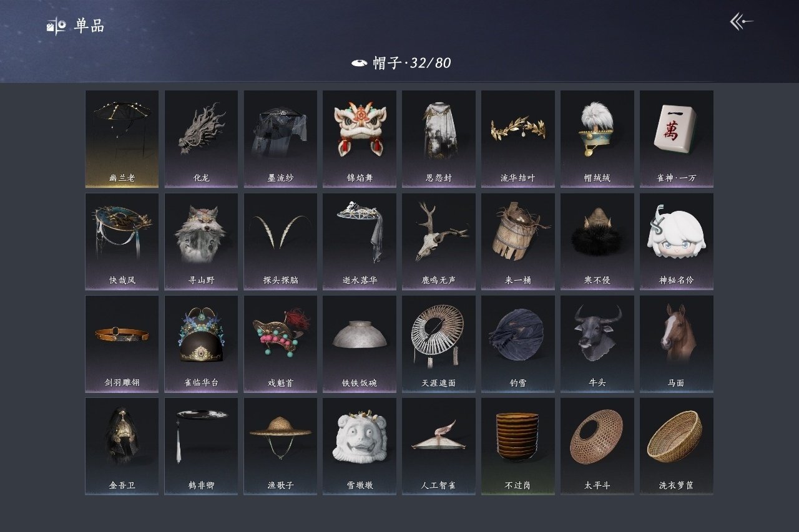Screen dimensions: 799x532
Task: Choose the 渔歌子 straw hat
Action: 280,447
